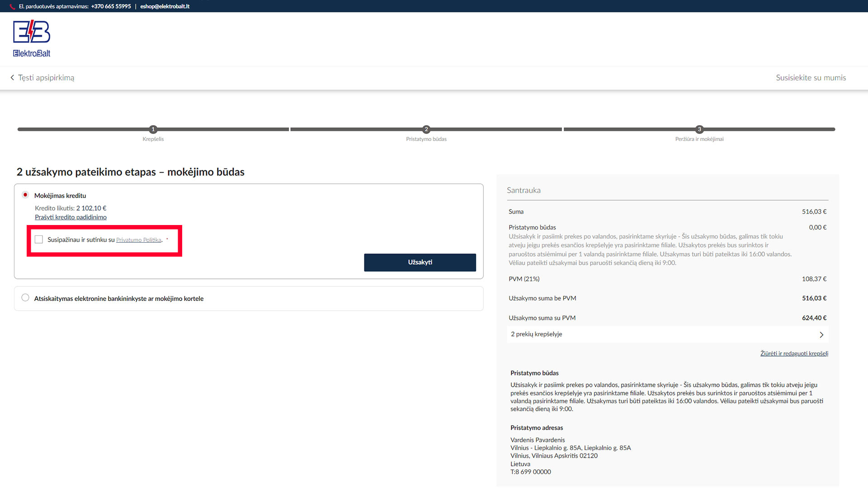Select electronic banking or card payment option
The image size is (868, 488).
25,298
